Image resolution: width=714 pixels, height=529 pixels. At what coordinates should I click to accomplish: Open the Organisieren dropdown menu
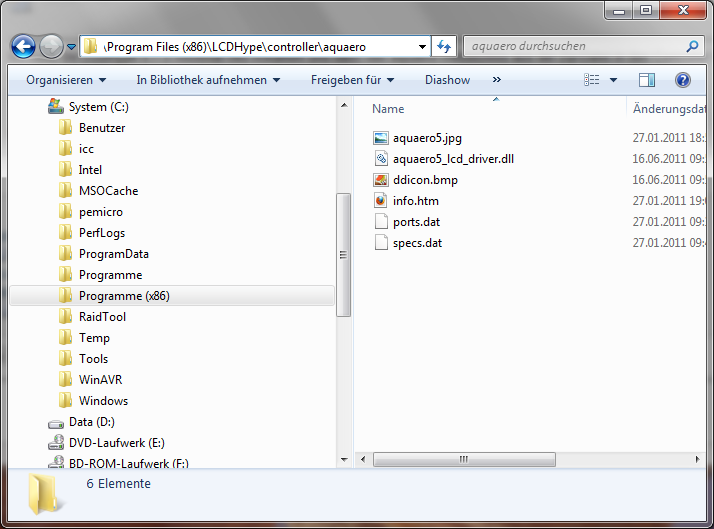(66, 80)
